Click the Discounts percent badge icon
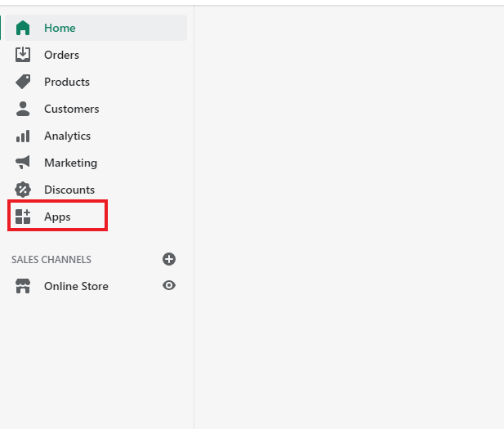 click(23, 190)
